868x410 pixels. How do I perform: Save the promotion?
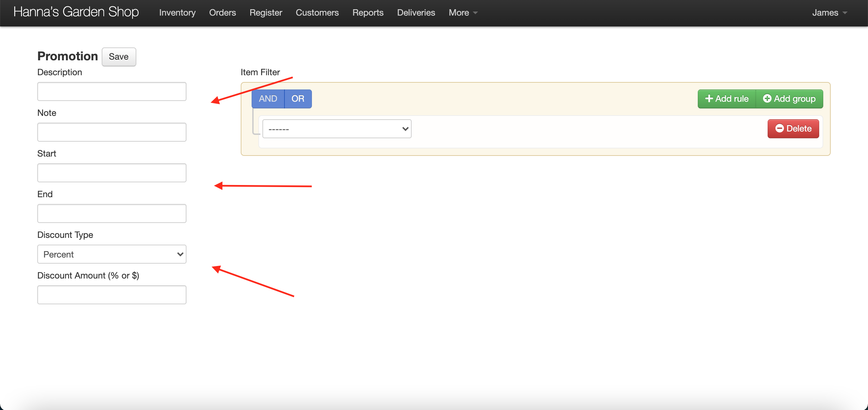pos(119,57)
